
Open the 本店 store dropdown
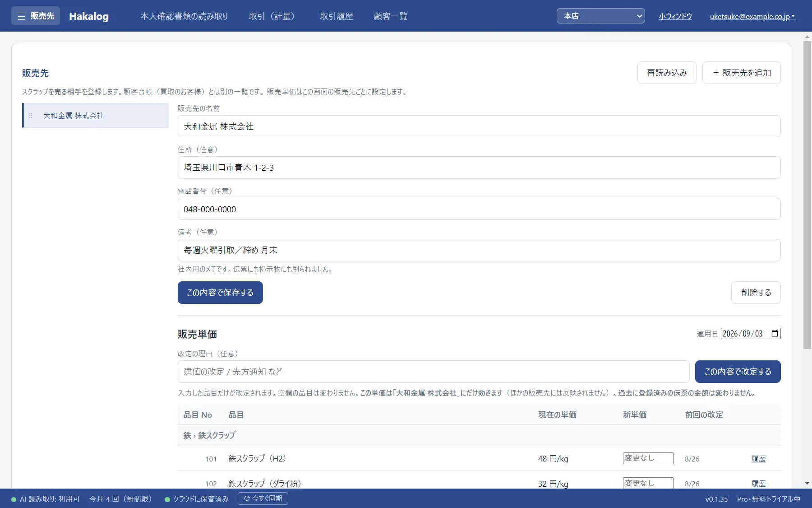601,16
